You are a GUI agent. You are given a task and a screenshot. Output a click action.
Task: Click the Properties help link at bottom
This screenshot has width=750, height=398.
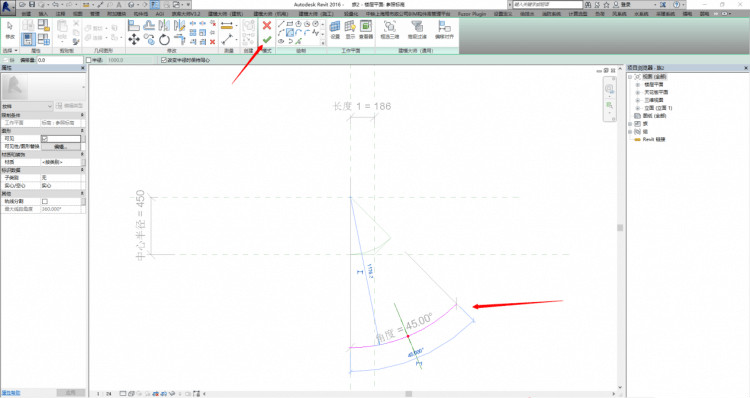(11, 393)
